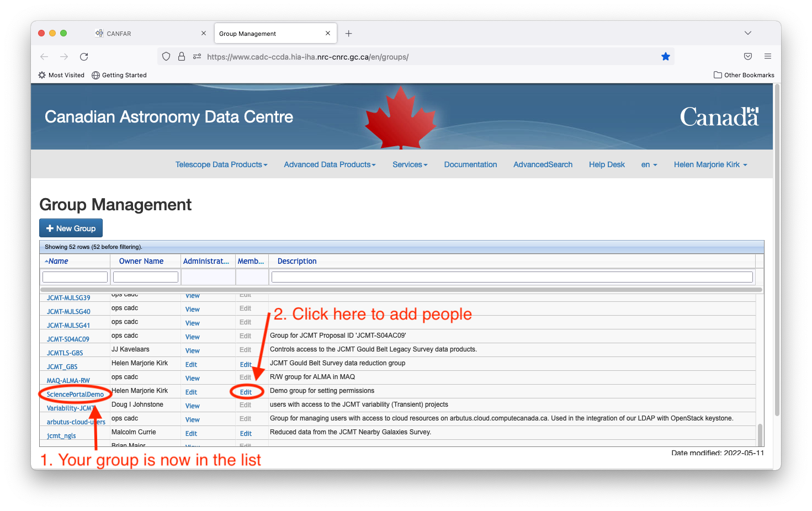
Task: Click View administrators for JCMTLS-GBS
Action: point(192,351)
